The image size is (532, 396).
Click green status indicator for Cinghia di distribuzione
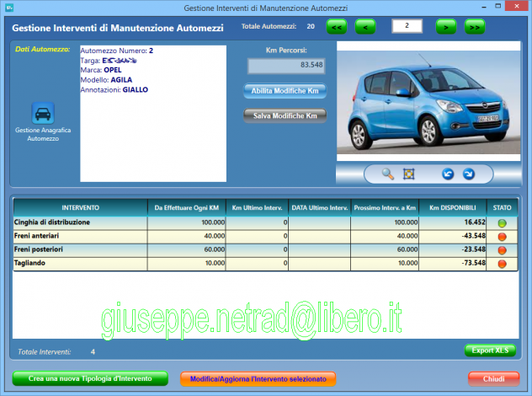(502, 223)
